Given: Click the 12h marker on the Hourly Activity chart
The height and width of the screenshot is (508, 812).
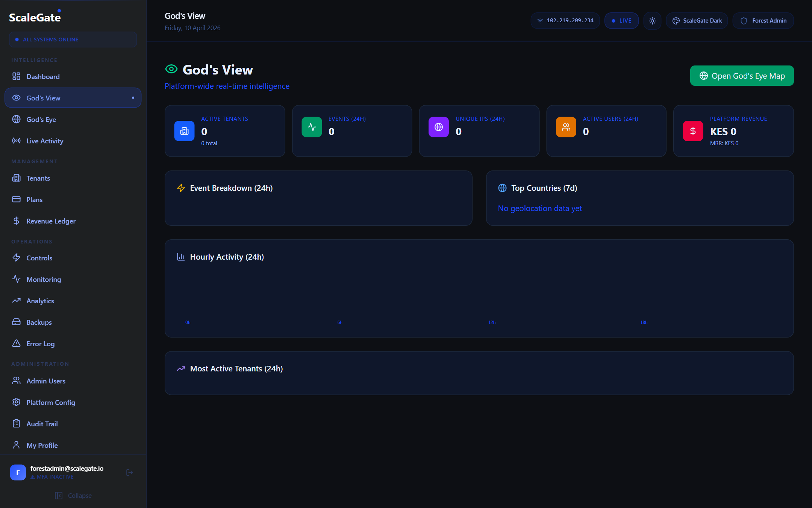Looking at the screenshot, I should click(492, 322).
